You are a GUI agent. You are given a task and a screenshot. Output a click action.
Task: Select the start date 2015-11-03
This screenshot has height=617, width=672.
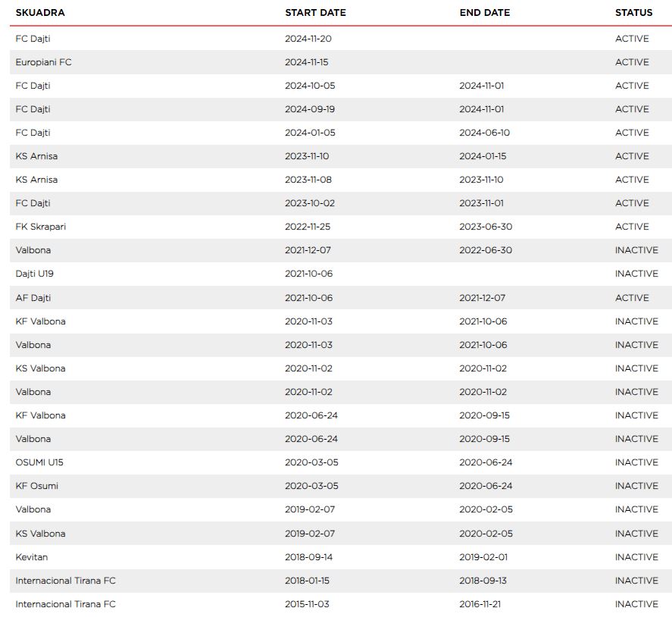click(307, 604)
